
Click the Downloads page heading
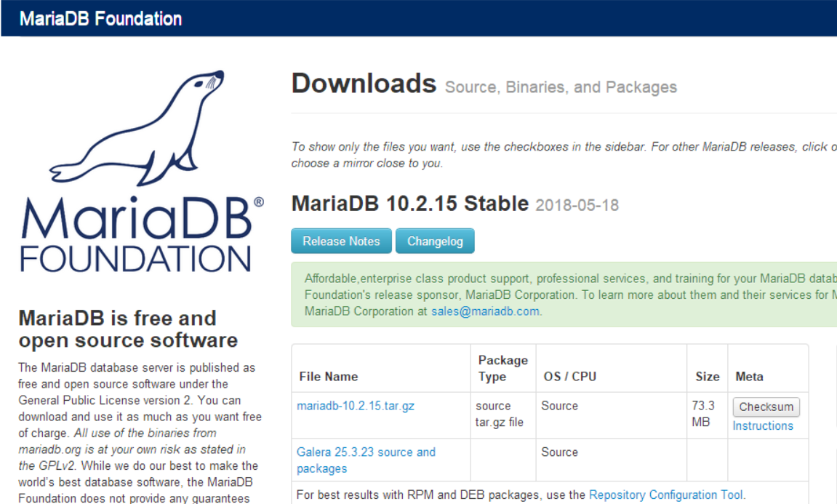tap(364, 84)
